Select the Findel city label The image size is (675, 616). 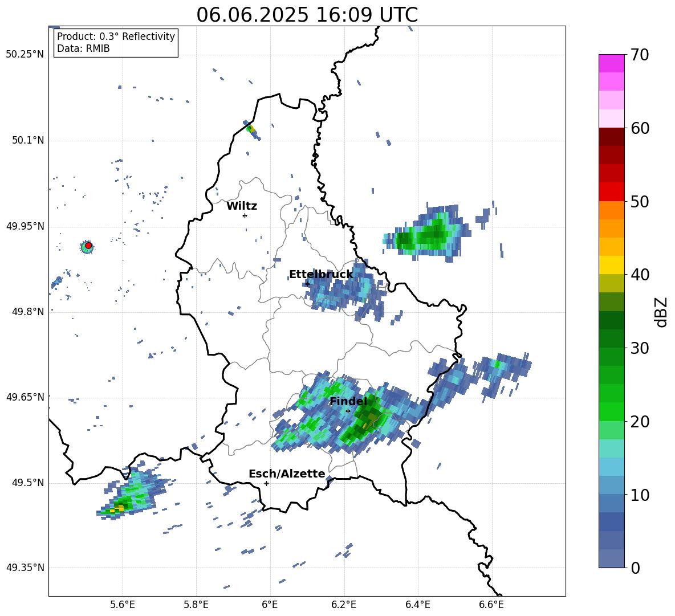tap(348, 401)
